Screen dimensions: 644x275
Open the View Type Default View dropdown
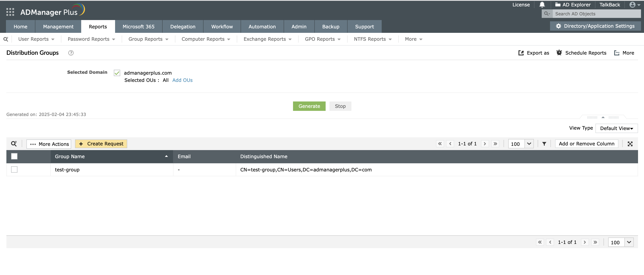point(616,128)
